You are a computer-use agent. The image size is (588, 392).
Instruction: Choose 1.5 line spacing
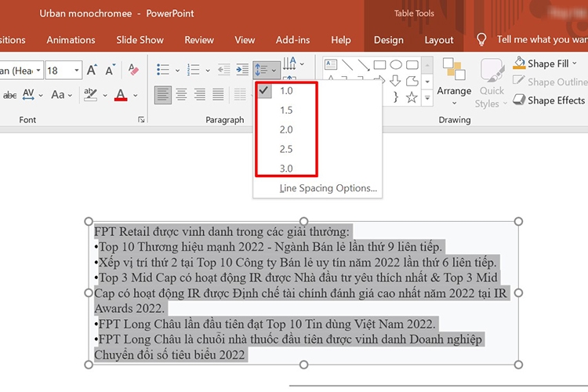[x=286, y=111]
